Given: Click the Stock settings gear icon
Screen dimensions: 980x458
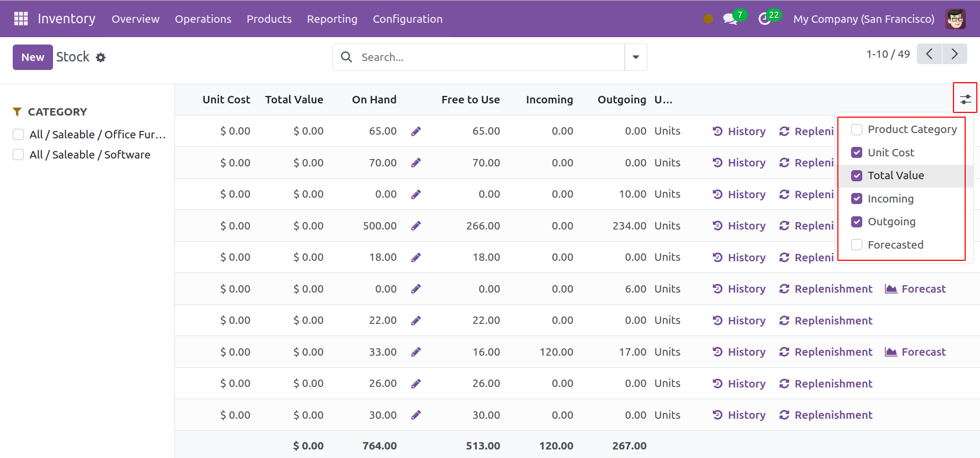Looking at the screenshot, I should pos(101,57).
